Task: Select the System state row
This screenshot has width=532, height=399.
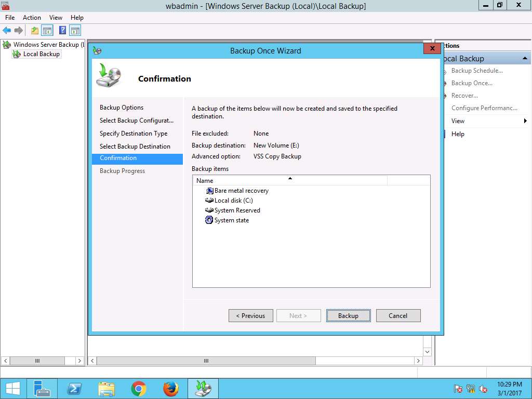Action: click(x=231, y=220)
